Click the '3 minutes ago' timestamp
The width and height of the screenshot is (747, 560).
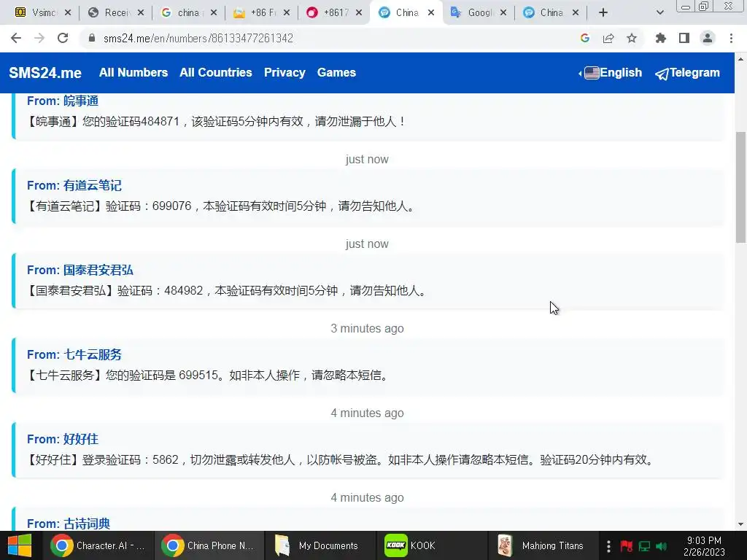pyautogui.click(x=367, y=329)
